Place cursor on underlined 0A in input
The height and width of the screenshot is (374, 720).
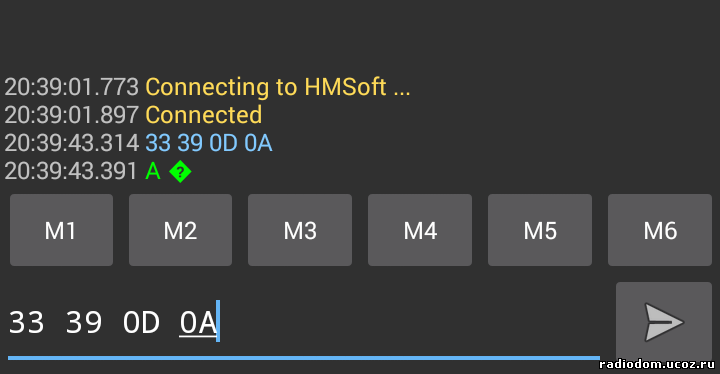coord(198,323)
